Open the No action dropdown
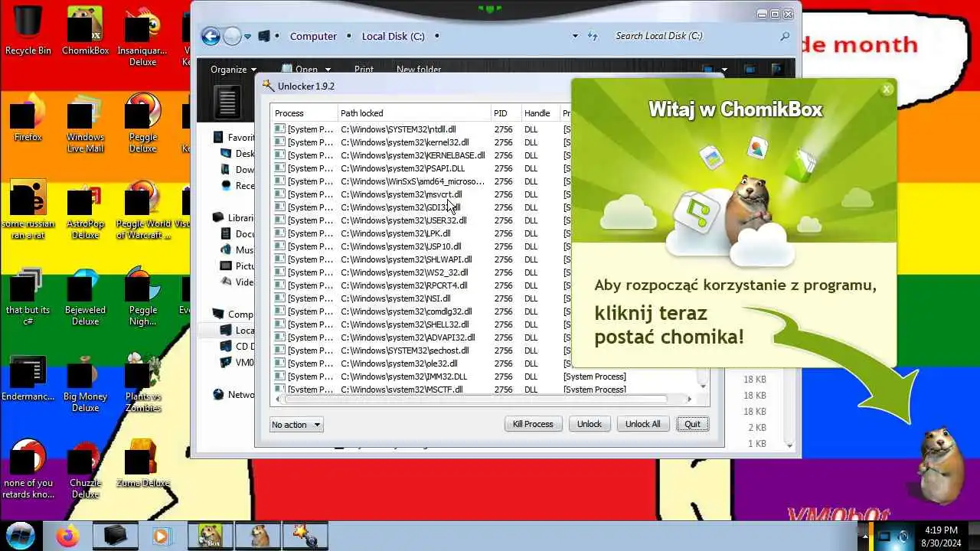980x551 pixels. pyautogui.click(x=296, y=425)
